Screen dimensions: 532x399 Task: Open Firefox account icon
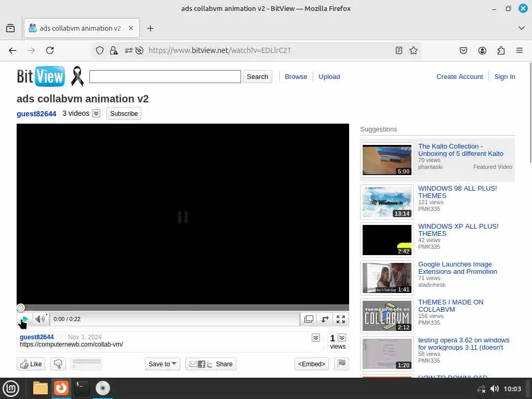[x=482, y=50]
